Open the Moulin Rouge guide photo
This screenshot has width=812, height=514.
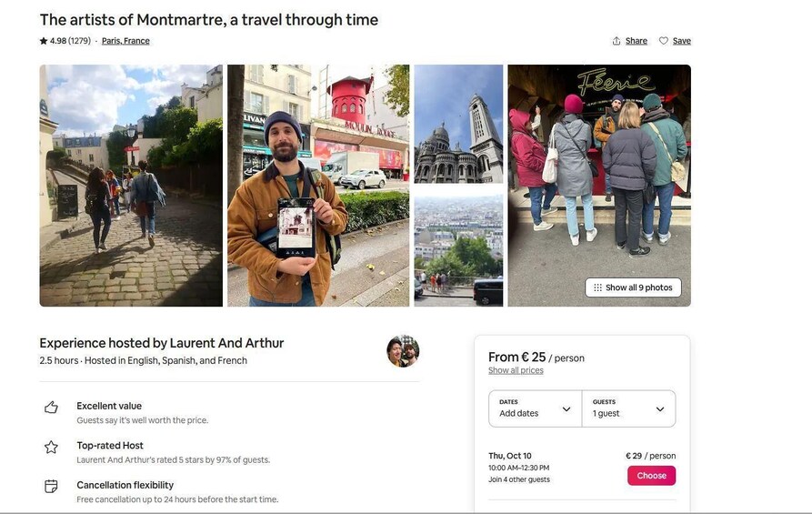click(318, 186)
